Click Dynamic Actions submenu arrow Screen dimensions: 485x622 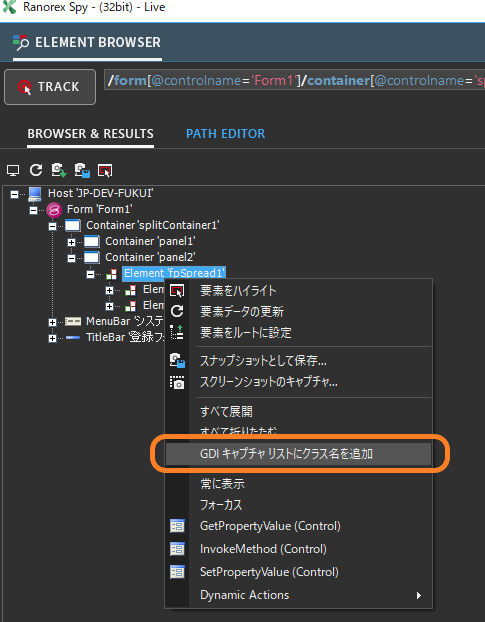pos(419,595)
